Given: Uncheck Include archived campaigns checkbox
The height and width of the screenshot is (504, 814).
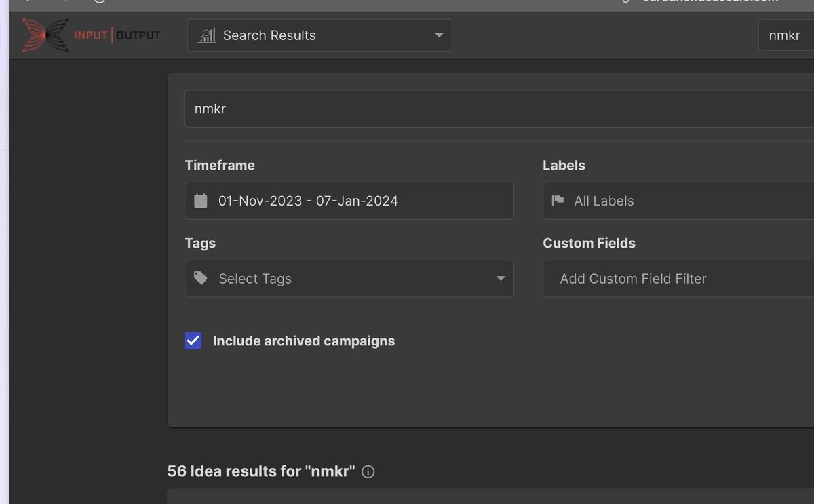Looking at the screenshot, I should click(193, 341).
